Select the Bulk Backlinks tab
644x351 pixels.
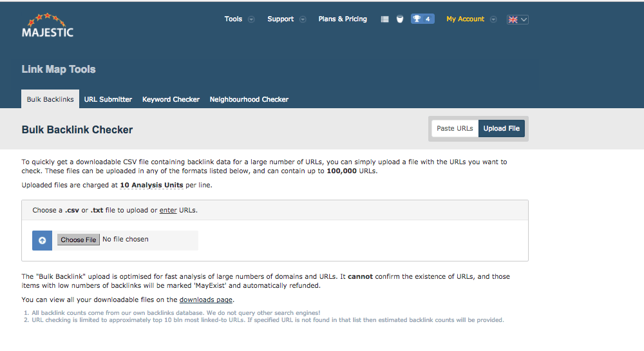click(50, 99)
